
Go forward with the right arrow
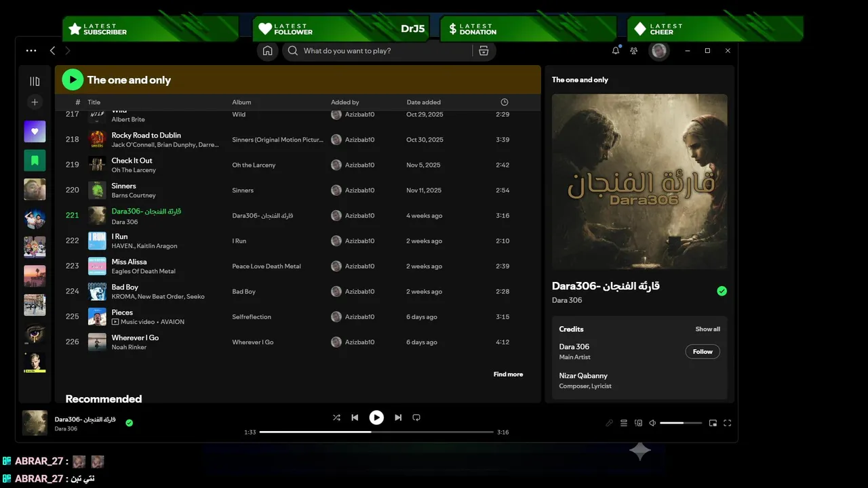[67, 51]
